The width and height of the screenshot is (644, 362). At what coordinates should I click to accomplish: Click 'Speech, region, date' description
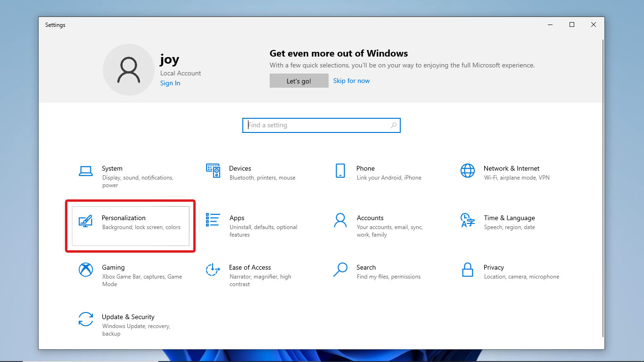[510, 227]
